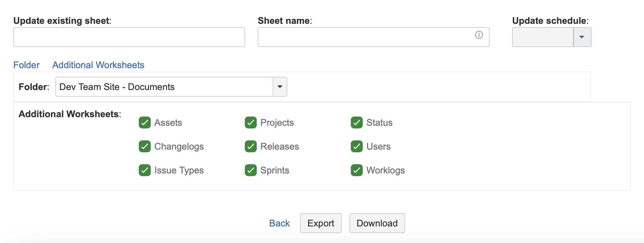Toggle the Sprints checkbox off

tap(251, 170)
